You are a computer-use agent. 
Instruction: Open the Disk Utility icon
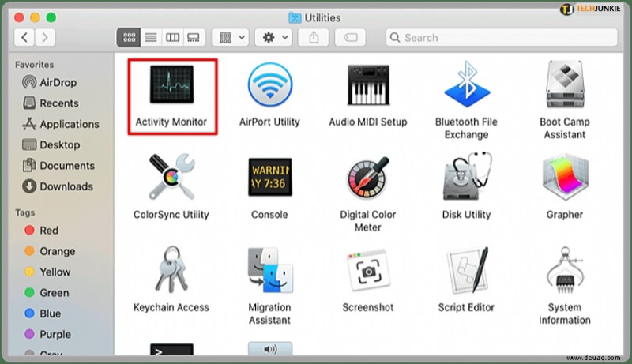(x=467, y=176)
